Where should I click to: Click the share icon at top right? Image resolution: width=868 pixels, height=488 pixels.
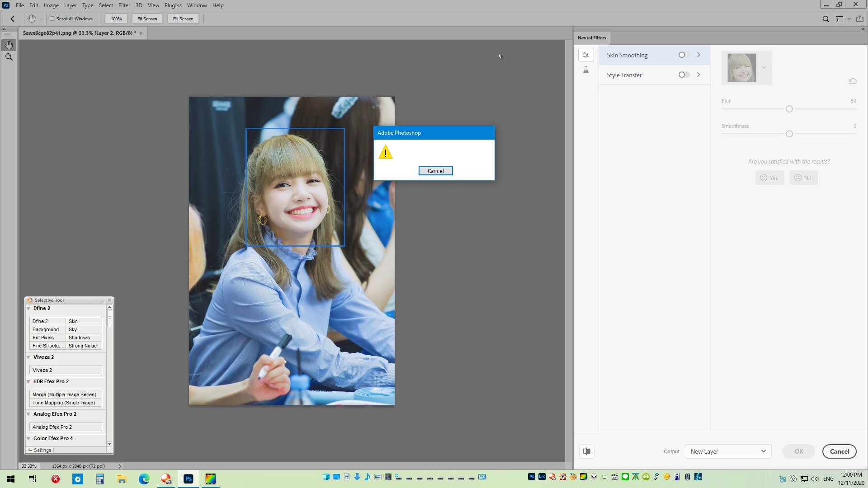click(x=860, y=19)
